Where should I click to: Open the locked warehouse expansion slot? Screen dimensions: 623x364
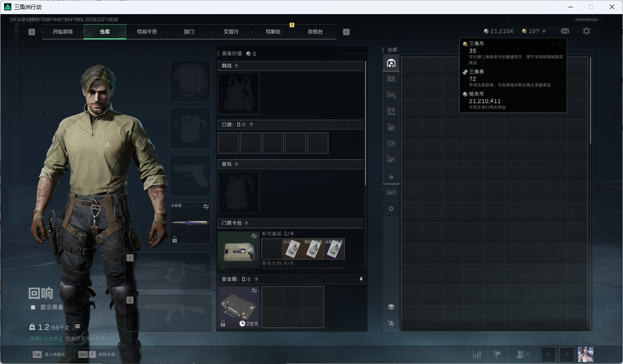coord(391,176)
